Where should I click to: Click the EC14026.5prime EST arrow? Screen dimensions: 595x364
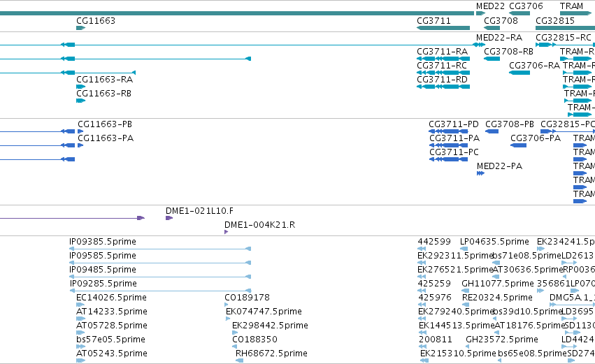[x=80, y=305]
